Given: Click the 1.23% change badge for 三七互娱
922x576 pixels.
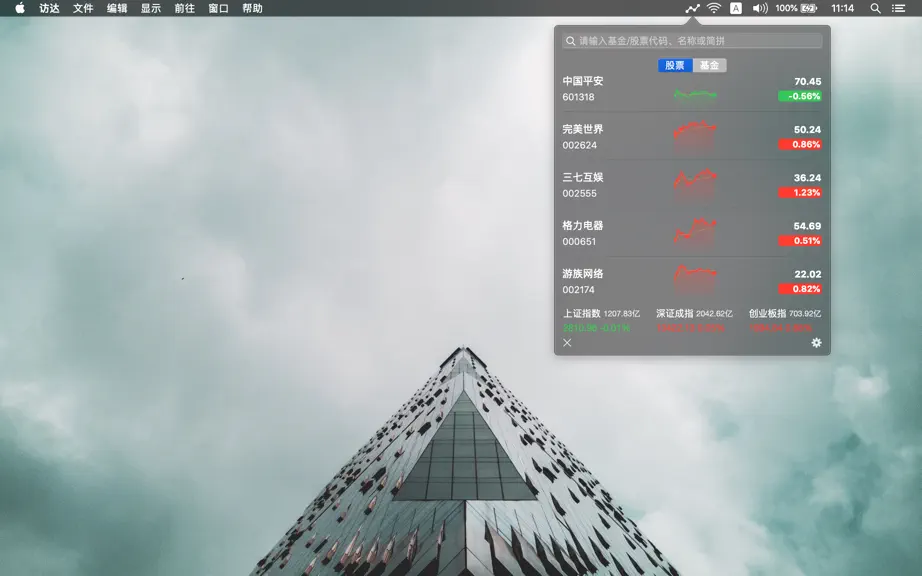Looking at the screenshot, I should pyautogui.click(x=800, y=192).
